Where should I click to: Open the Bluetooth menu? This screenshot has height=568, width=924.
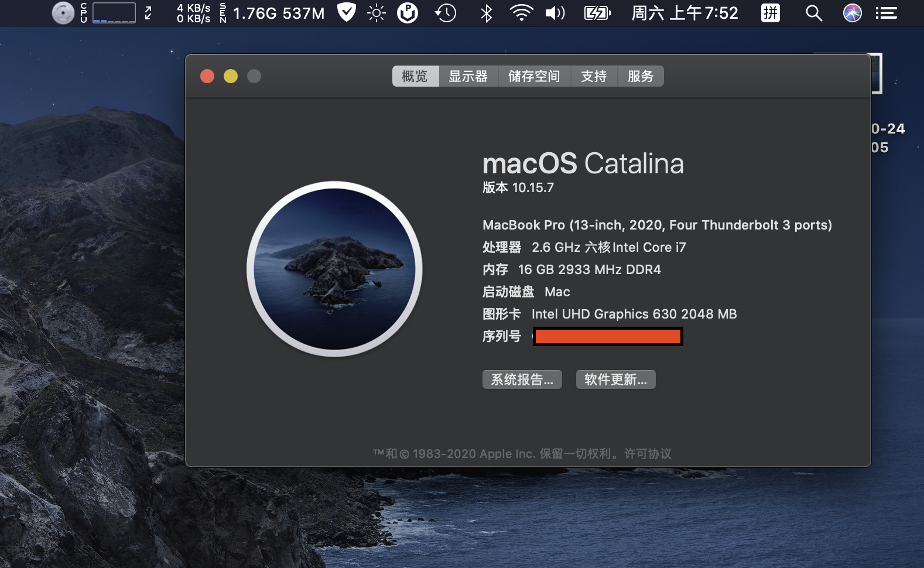[486, 13]
